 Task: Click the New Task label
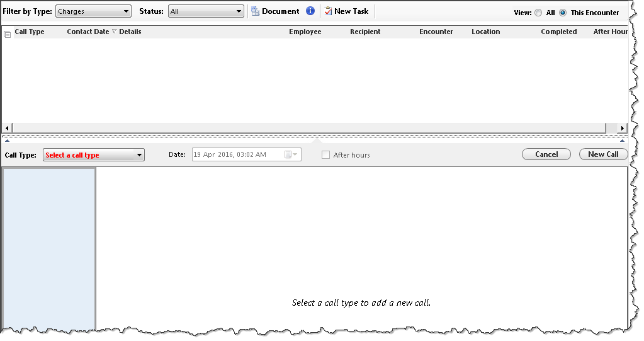(351, 11)
